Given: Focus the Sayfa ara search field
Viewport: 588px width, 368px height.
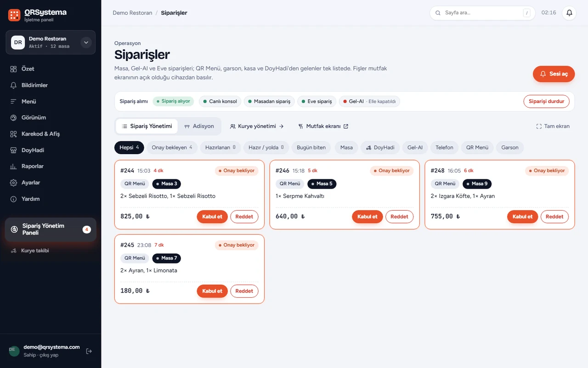Looking at the screenshot, I should point(482,13).
